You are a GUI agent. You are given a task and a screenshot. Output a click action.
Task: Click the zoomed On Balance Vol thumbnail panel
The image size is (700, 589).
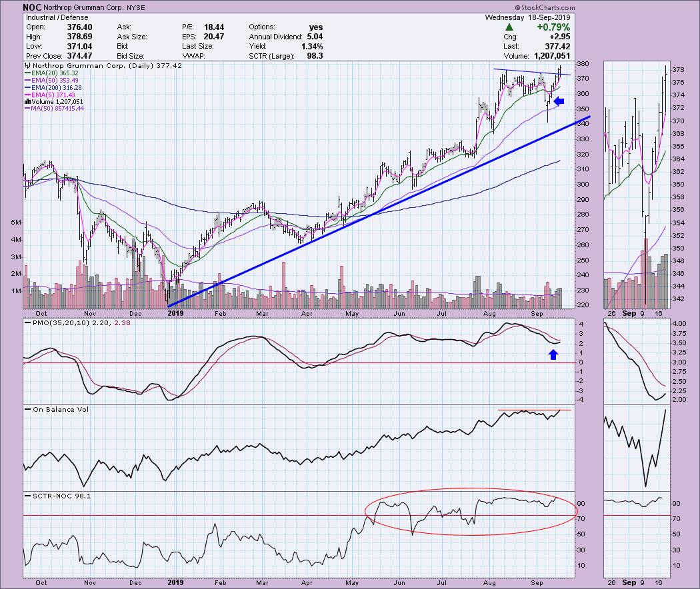[637, 448]
